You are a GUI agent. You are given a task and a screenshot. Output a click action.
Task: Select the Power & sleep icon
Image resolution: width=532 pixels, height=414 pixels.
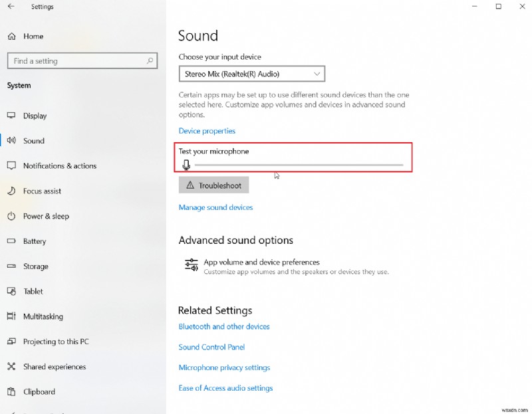tap(12, 216)
